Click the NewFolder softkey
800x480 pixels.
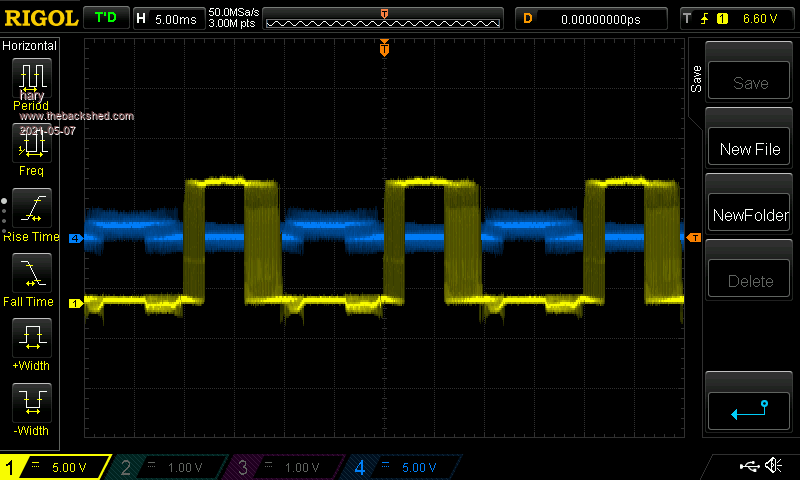[x=750, y=215]
